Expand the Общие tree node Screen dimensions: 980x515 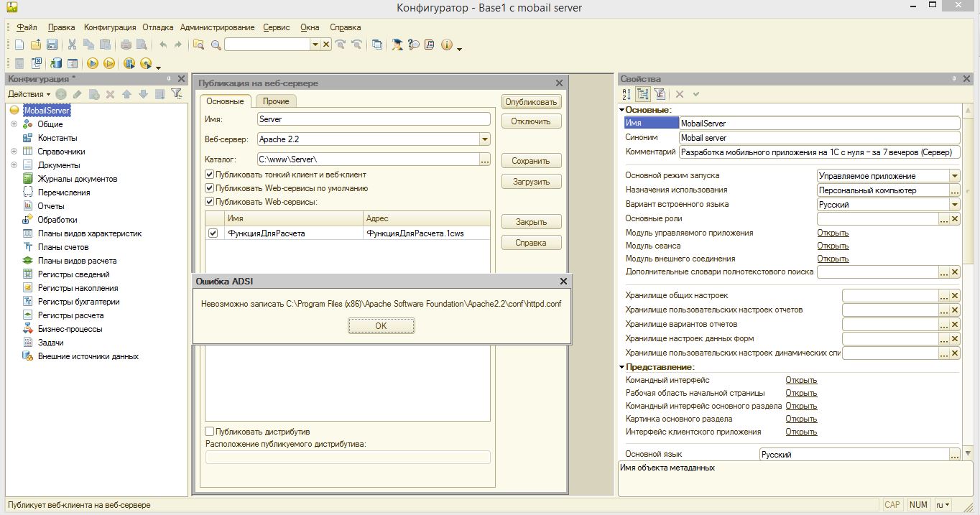point(14,124)
